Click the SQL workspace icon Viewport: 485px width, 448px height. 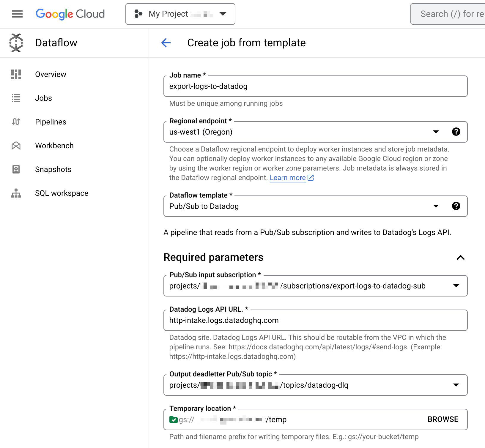tap(16, 193)
